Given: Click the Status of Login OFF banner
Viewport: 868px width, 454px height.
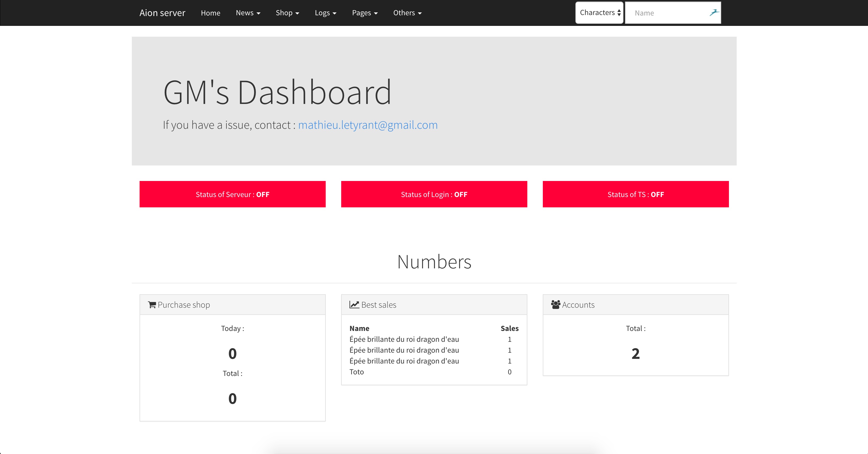Looking at the screenshot, I should click(434, 194).
